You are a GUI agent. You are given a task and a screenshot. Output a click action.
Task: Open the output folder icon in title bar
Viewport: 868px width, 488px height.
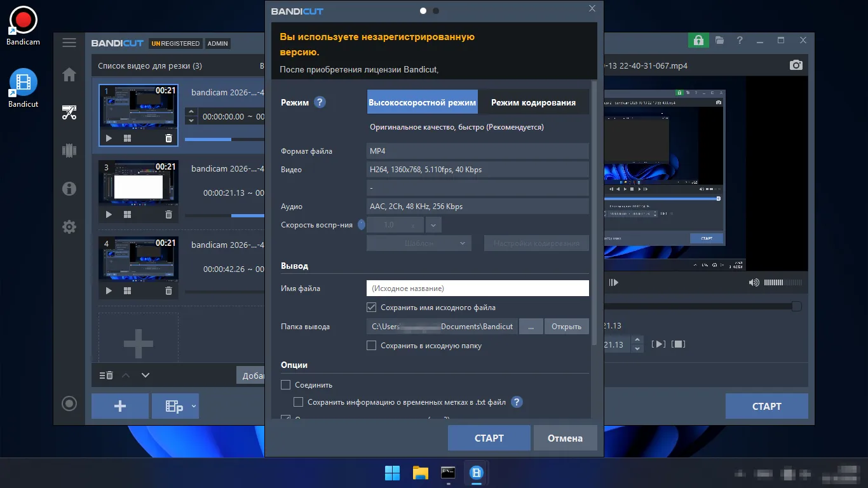[719, 40]
